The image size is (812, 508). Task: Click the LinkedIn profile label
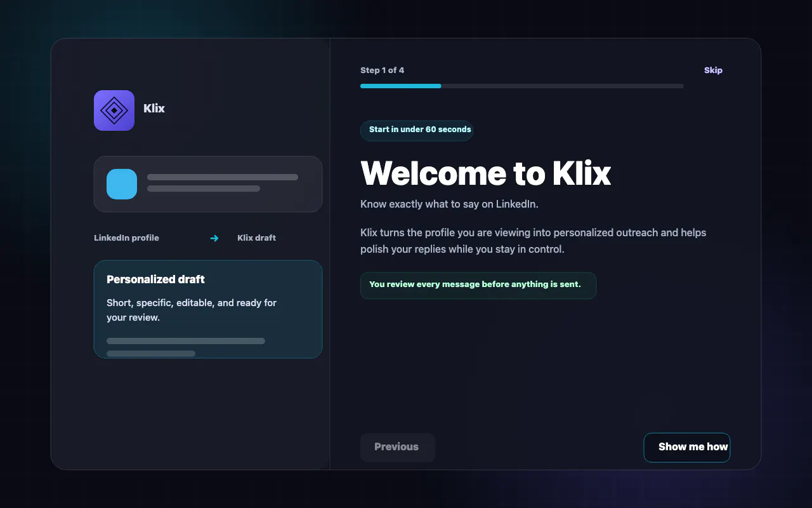tap(126, 238)
